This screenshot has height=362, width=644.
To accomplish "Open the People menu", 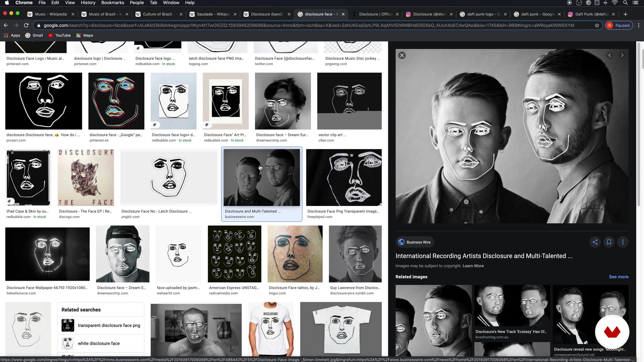I will (x=137, y=3).
